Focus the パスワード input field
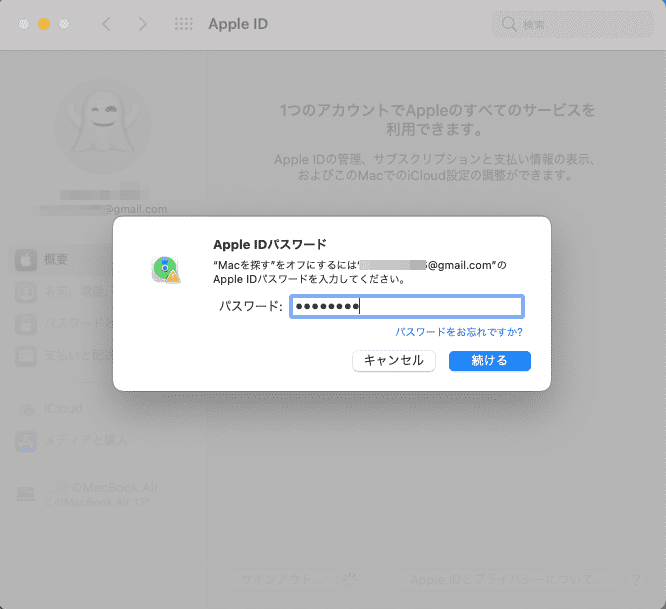Image resolution: width=666 pixels, height=609 pixels. coord(407,306)
